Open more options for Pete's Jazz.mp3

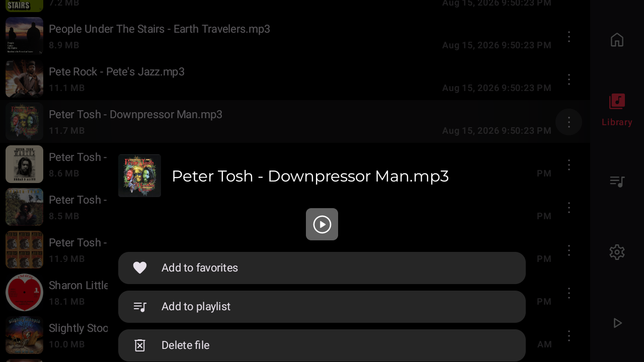point(569,79)
